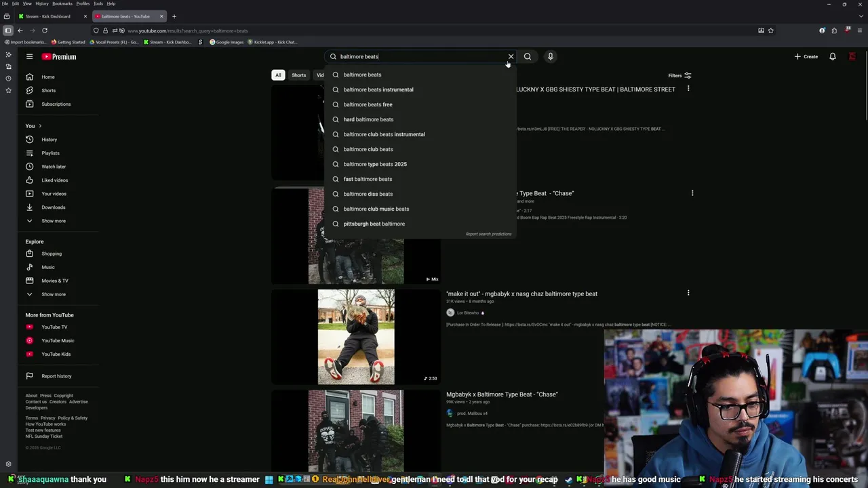
Task: Choose suggestion 'baltimore beats free'
Action: tap(420, 104)
